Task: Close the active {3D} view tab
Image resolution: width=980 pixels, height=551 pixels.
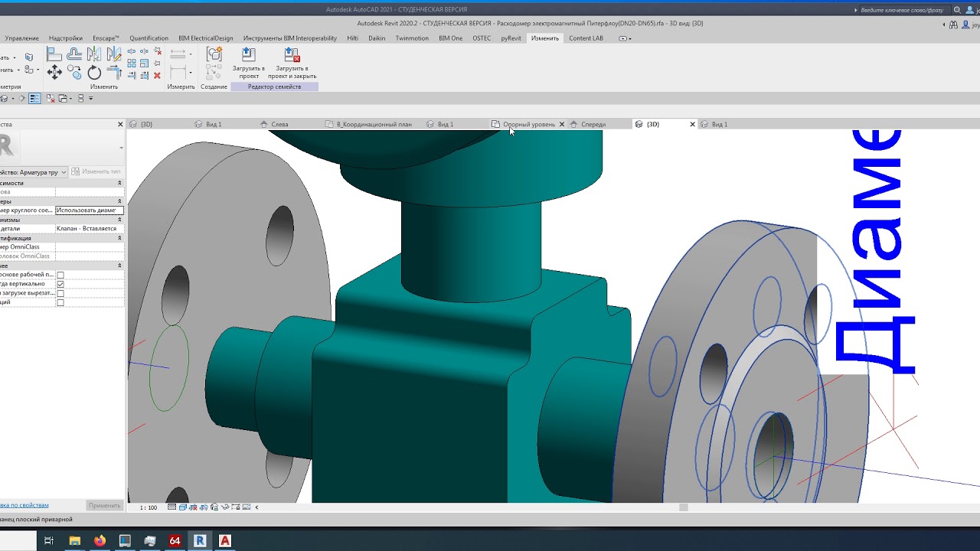Action: point(693,124)
